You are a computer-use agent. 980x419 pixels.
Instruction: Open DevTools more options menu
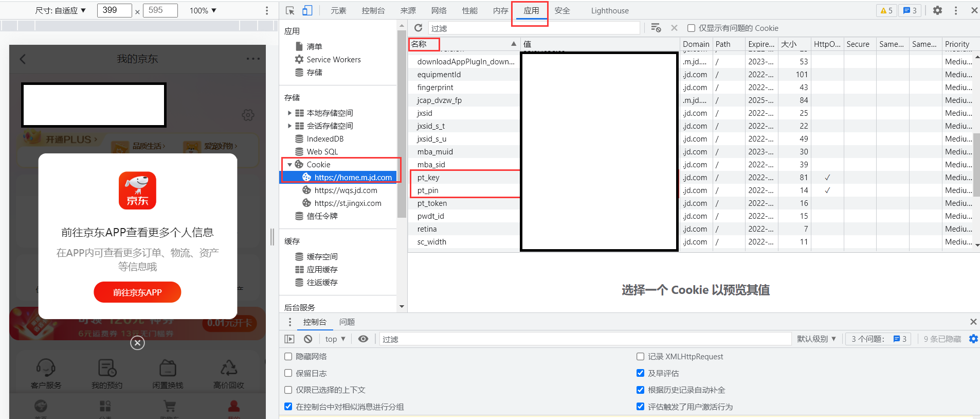(956, 10)
